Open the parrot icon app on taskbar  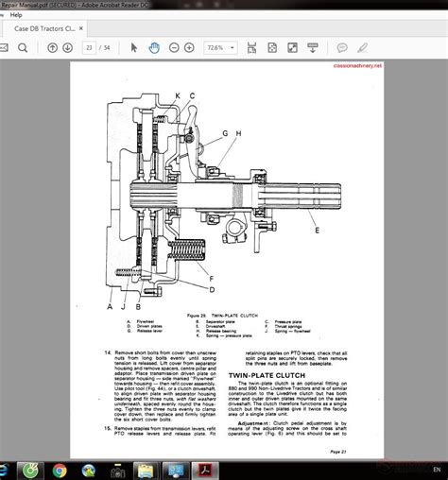(x=89, y=471)
